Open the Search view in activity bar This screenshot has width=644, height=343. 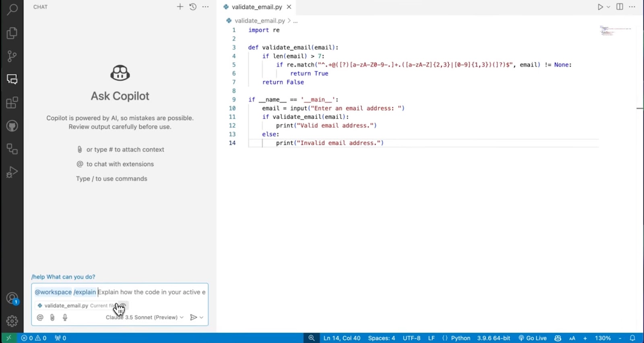click(x=12, y=9)
